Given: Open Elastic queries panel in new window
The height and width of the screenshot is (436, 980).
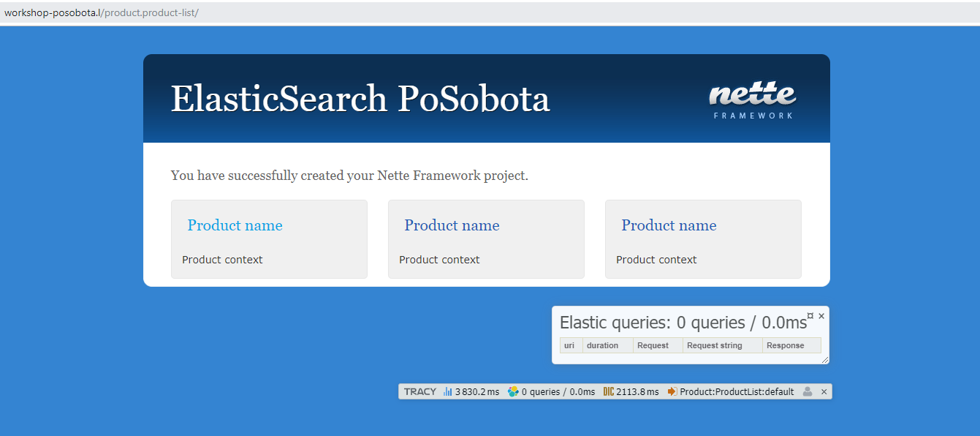Looking at the screenshot, I should [810, 316].
